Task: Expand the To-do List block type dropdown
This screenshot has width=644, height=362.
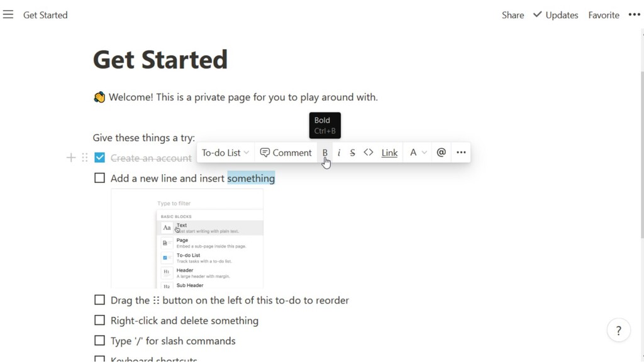Action: click(x=226, y=153)
